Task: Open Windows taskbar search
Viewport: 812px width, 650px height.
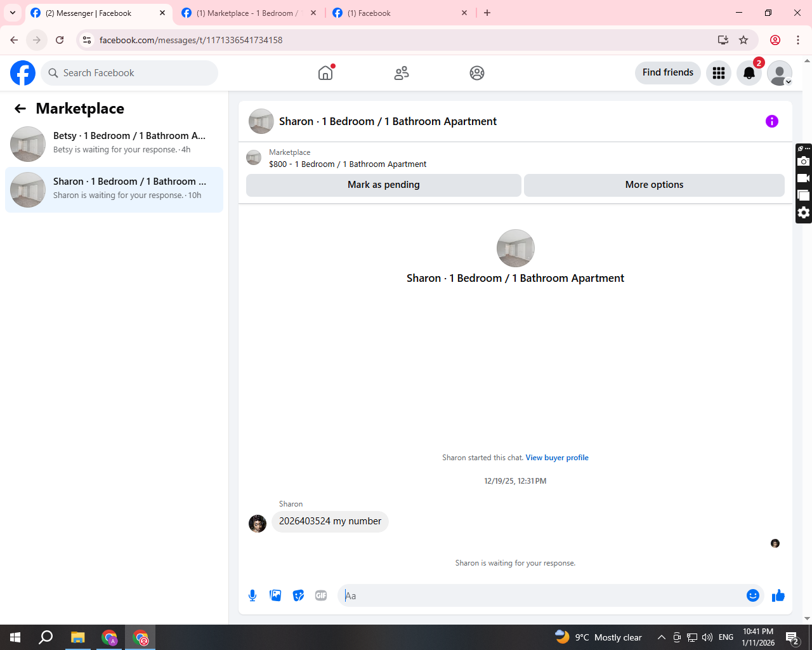Action: click(x=46, y=637)
